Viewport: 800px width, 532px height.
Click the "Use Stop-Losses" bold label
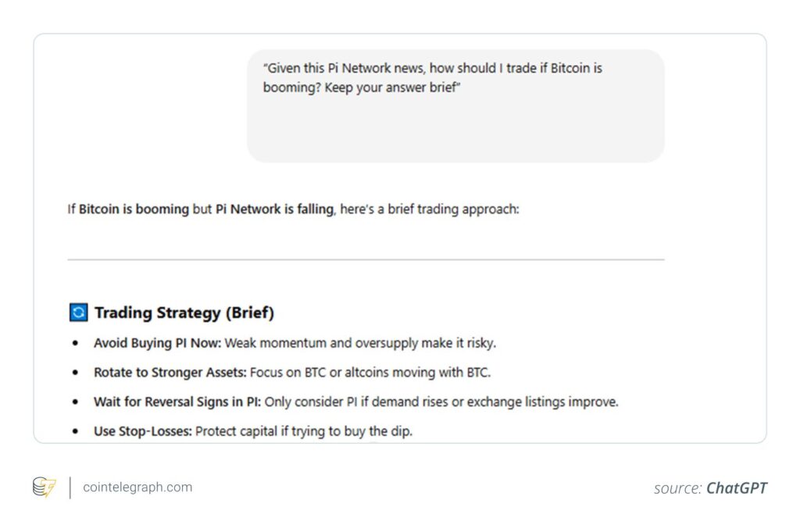(143, 431)
